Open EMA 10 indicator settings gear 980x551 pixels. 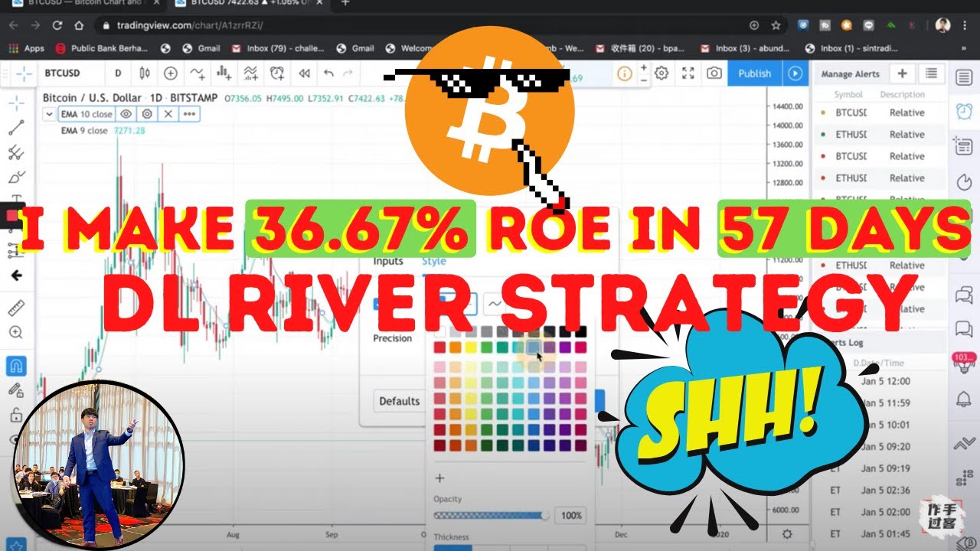tap(147, 114)
